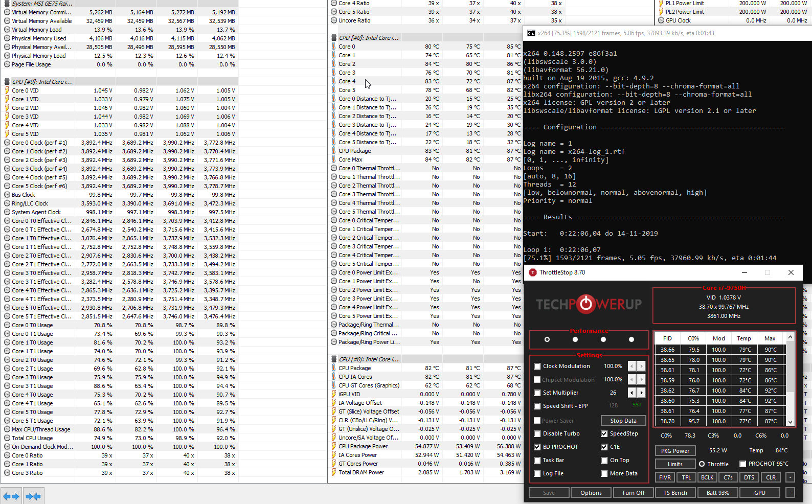Click the icon beside Uncore Ratio
This screenshot has width=812, height=504.
334,20
